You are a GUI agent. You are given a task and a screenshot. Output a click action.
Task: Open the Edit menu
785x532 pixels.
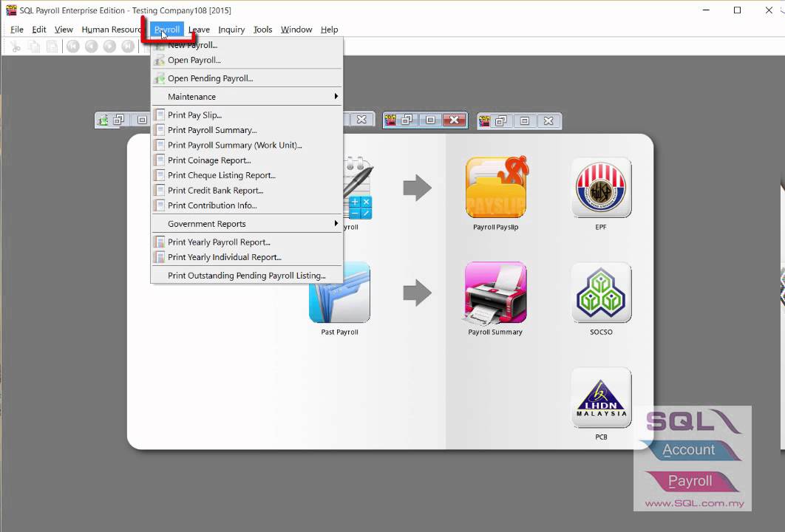click(x=39, y=30)
